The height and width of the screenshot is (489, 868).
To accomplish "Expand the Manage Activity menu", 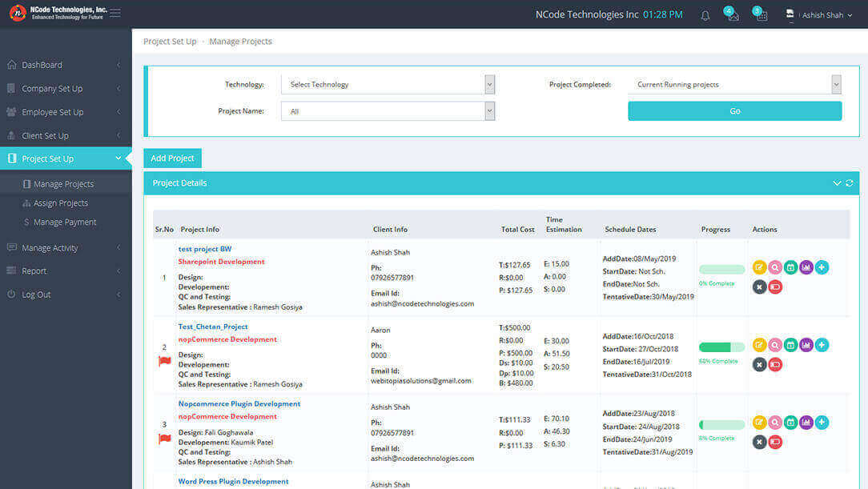I will pos(66,248).
